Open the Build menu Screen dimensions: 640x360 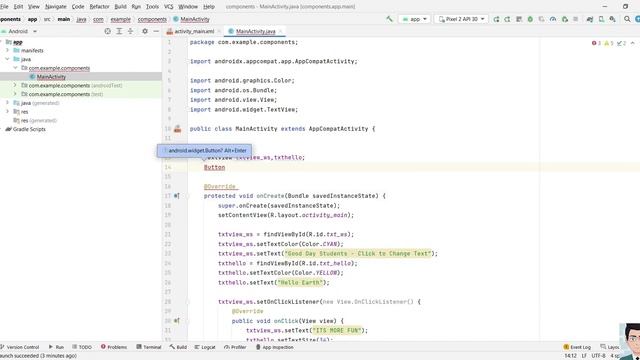[120, 7]
